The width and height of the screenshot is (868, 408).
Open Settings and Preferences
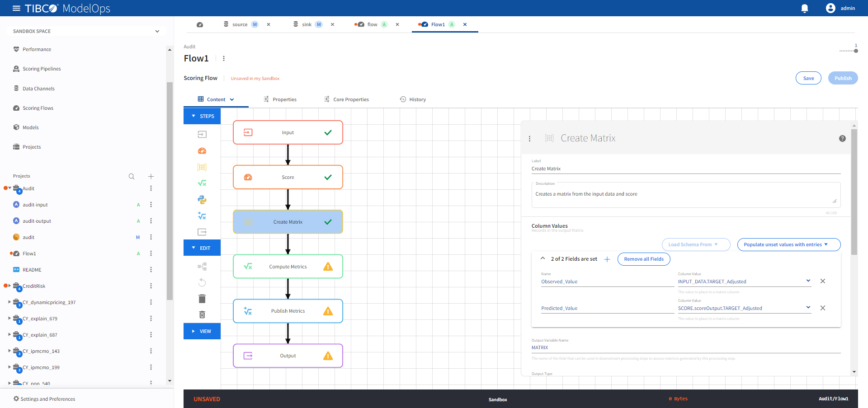[44, 399]
